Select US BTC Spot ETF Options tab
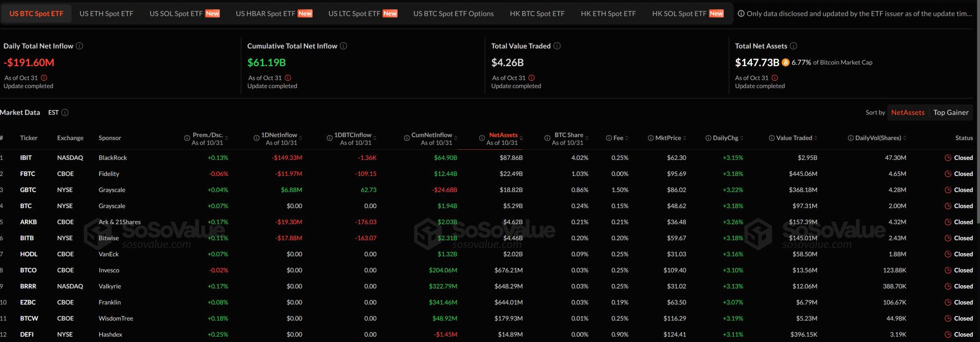The image size is (980, 342). (454, 13)
